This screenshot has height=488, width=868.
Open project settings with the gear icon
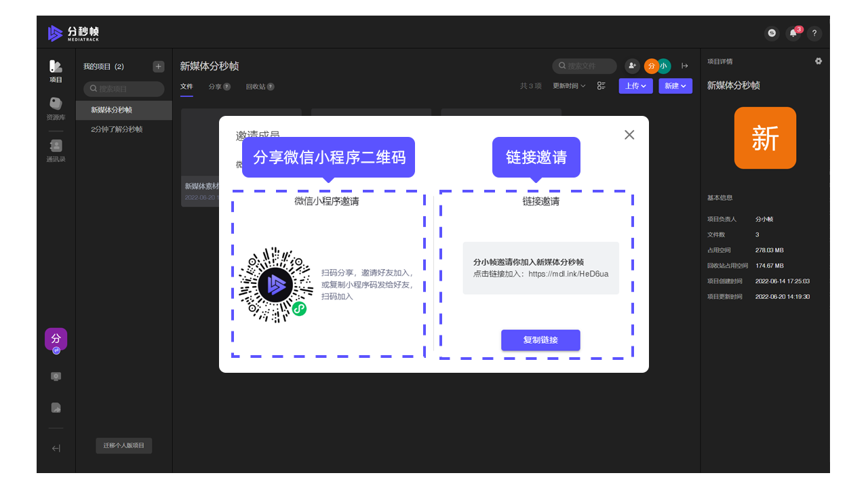pos(818,61)
